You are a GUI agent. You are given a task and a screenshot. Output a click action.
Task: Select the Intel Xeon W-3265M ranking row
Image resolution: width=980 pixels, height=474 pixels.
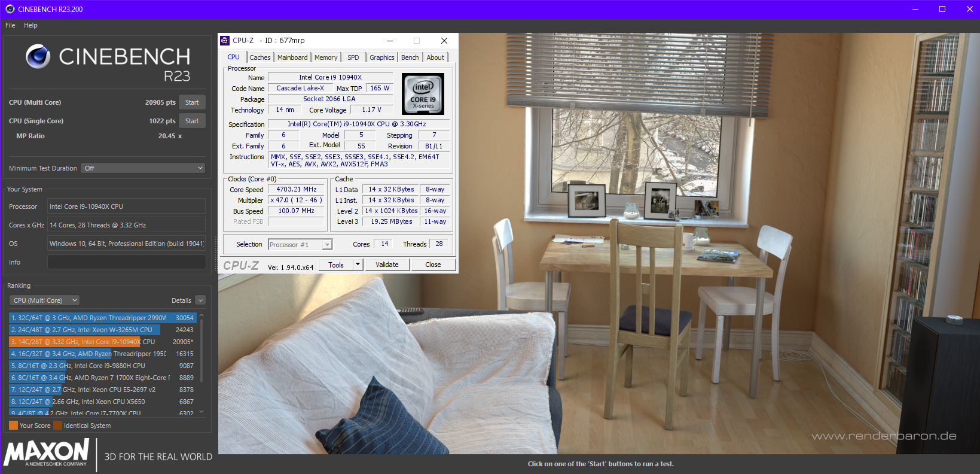coord(102,330)
